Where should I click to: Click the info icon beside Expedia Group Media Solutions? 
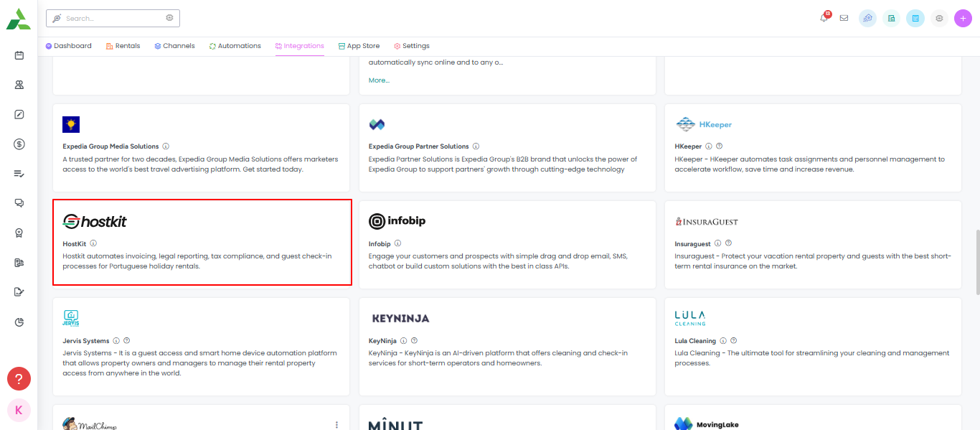(166, 146)
